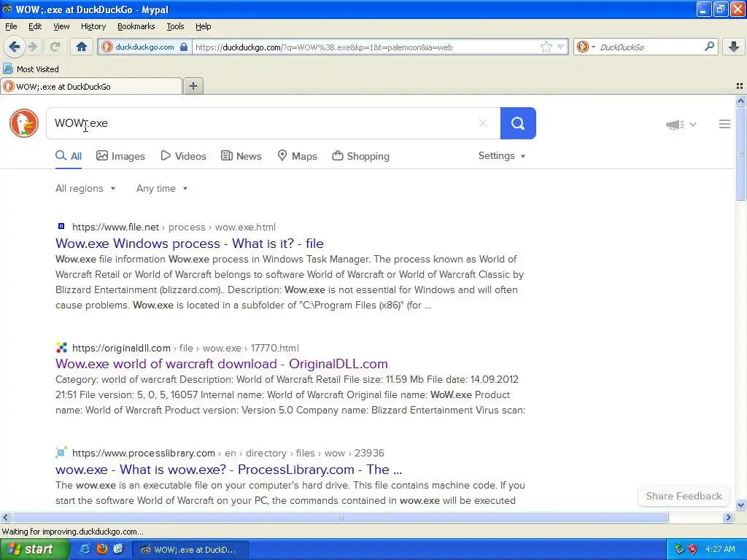Switch to the Maps tab
The width and height of the screenshot is (747, 560).
click(x=298, y=156)
